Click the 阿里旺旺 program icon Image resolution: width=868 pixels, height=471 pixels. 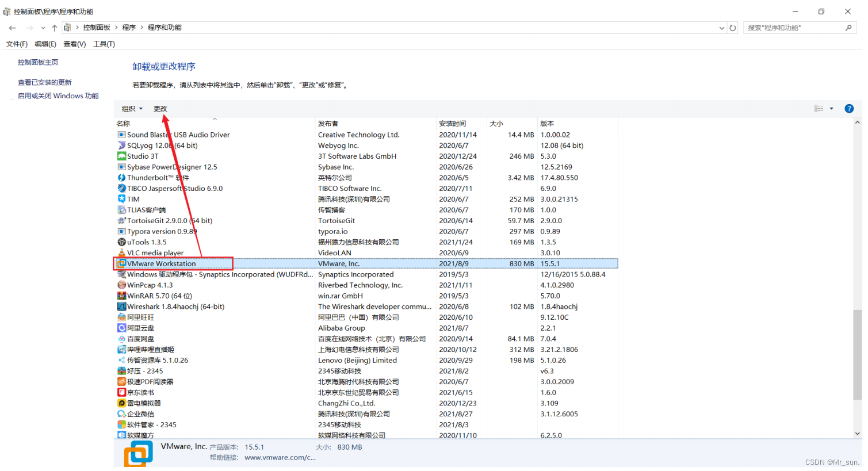click(121, 317)
